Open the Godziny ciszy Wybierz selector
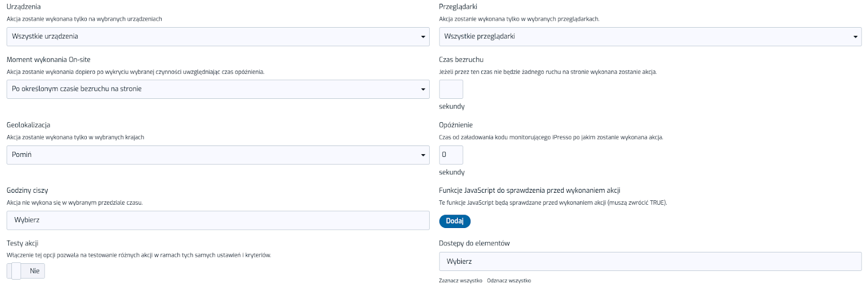868x291 pixels. [x=218, y=220]
